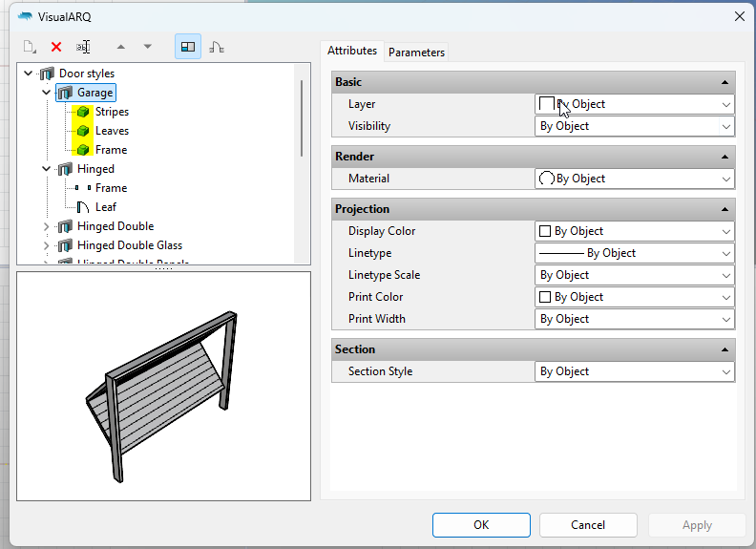The height and width of the screenshot is (549, 756).
Task: Open the Linetype Scale dropdown
Action: [x=635, y=275]
